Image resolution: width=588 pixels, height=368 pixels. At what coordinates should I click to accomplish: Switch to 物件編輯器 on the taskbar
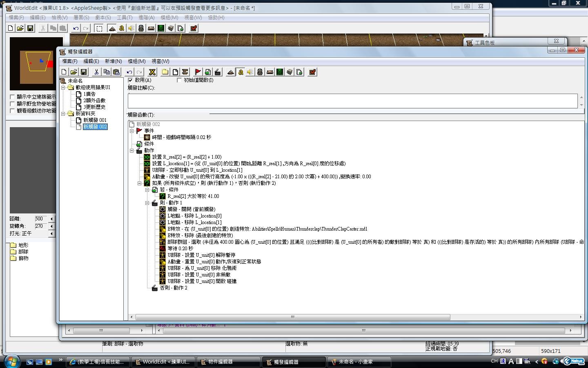click(229, 362)
